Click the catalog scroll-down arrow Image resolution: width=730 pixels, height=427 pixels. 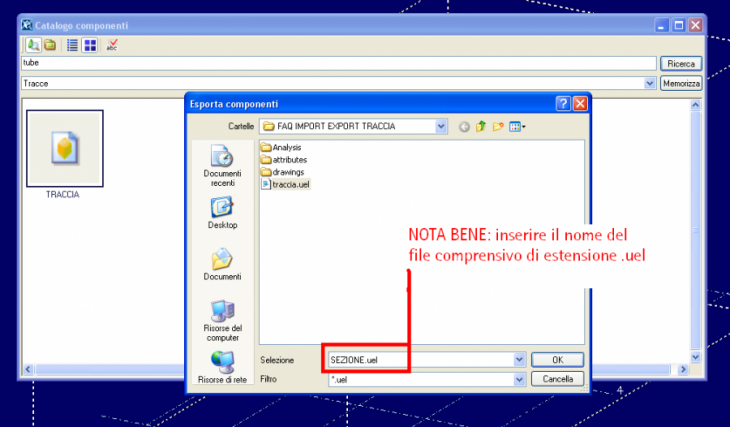[695, 357]
